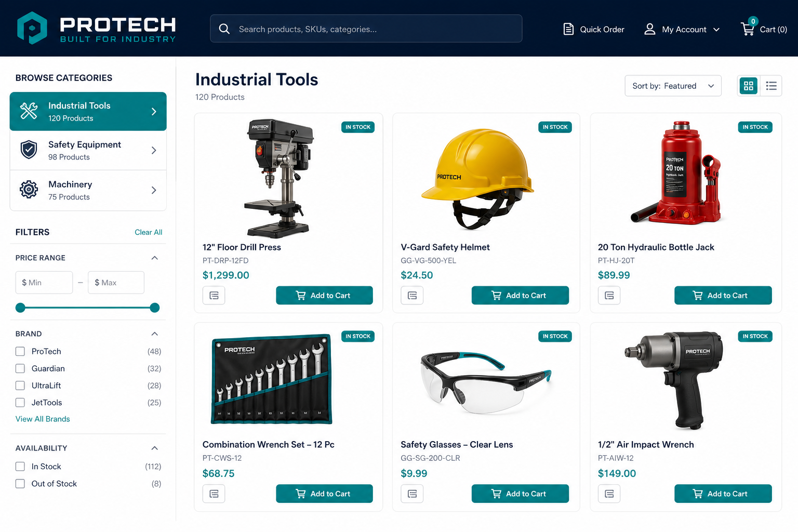Open details icon for 1/2" Air Impact Wrench
This screenshot has height=532, width=798.
[x=609, y=494]
